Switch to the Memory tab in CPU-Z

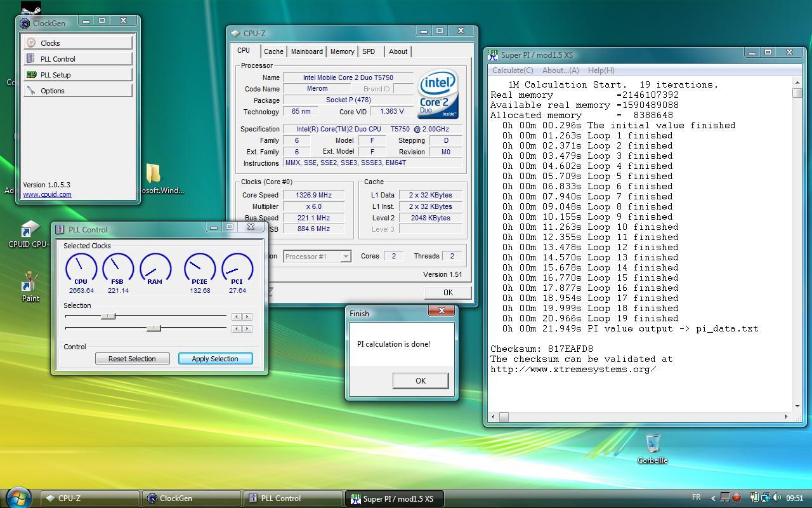point(342,51)
